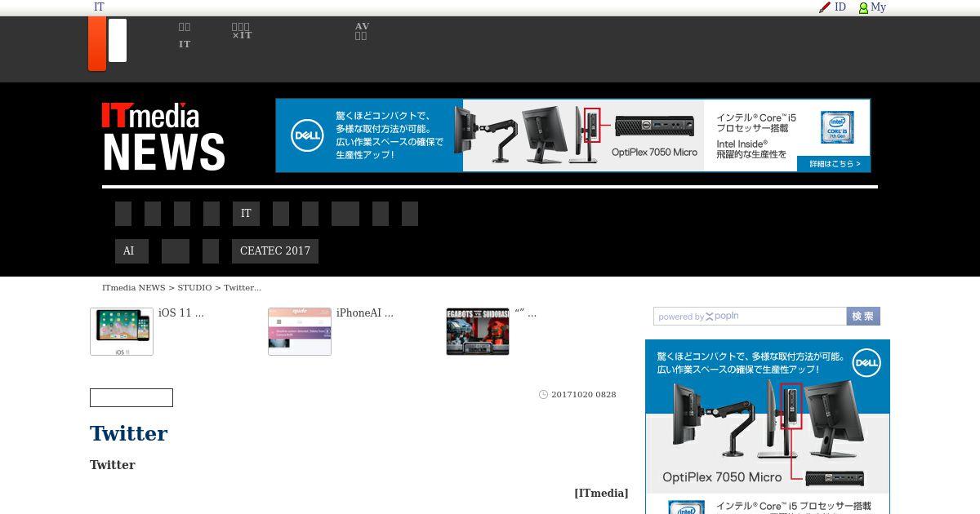Select the IT category in news navigation
980x514 pixels.
tap(246, 214)
